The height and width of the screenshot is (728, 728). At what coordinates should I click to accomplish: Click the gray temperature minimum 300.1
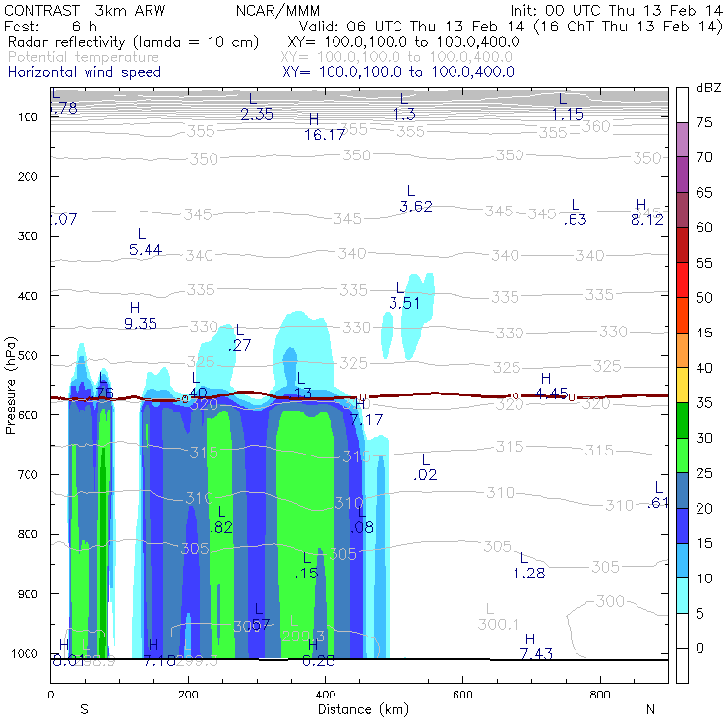click(x=498, y=625)
